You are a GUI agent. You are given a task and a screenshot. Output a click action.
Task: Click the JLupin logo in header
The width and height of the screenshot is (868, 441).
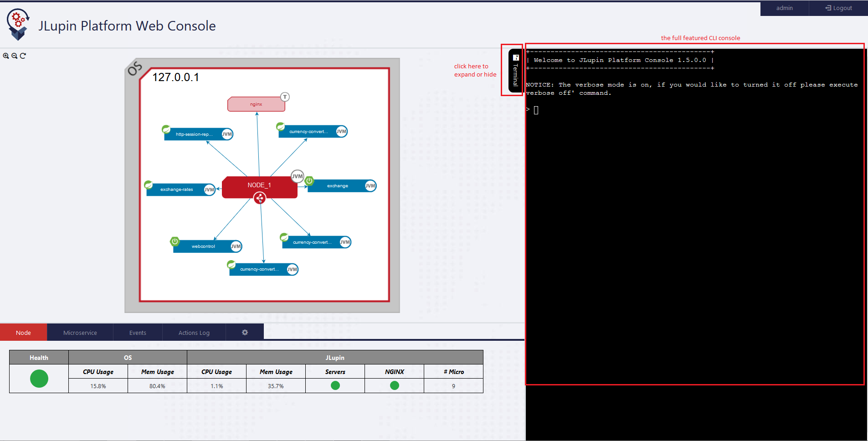(x=18, y=24)
